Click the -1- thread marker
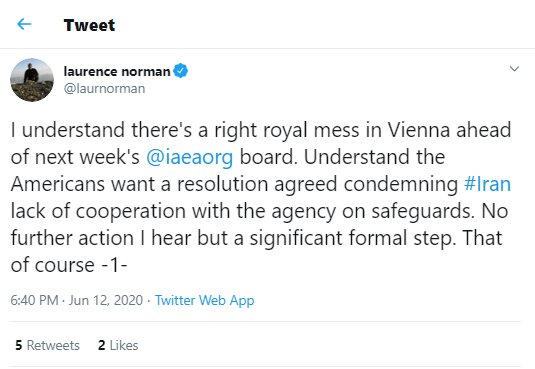This screenshot has width=535, height=369. [114, 265]
